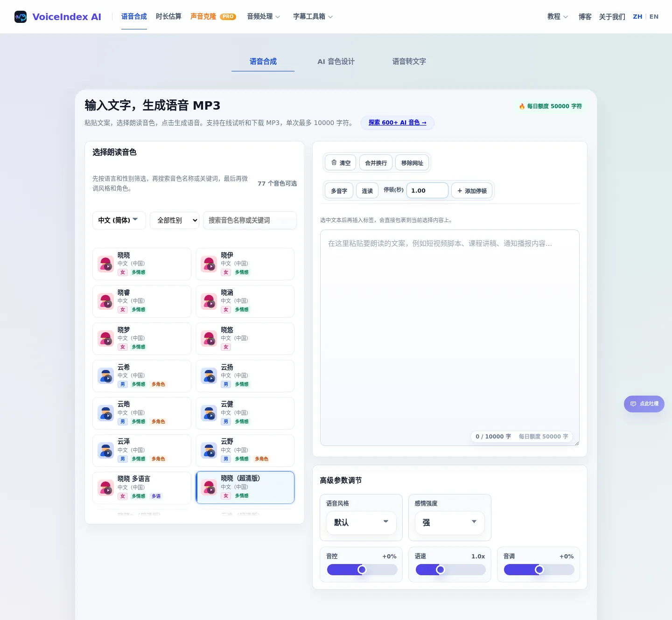Click the 合并换行 button

coord(376,163)
